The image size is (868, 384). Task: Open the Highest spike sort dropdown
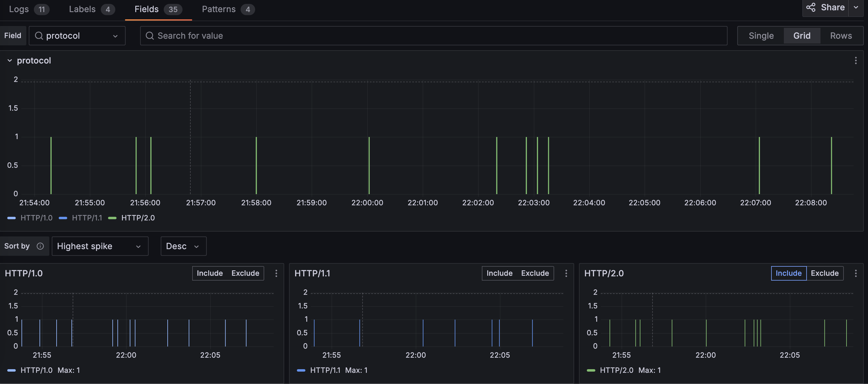point(100,246)
